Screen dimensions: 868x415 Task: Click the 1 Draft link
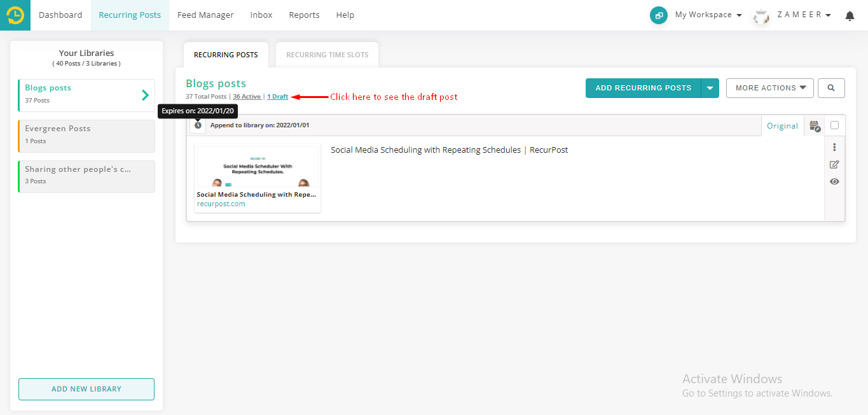coord(277,97)
